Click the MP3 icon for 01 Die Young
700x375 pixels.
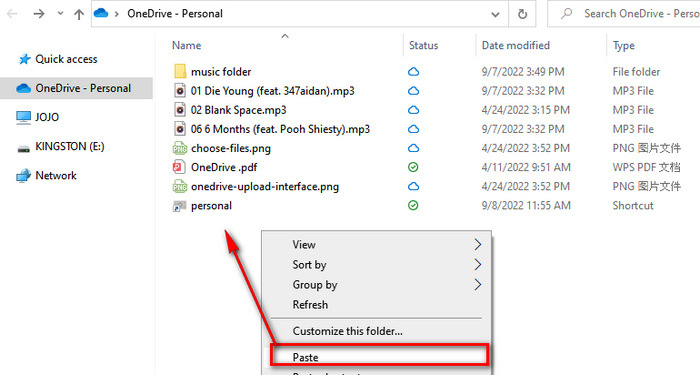[x=180, y=91]
